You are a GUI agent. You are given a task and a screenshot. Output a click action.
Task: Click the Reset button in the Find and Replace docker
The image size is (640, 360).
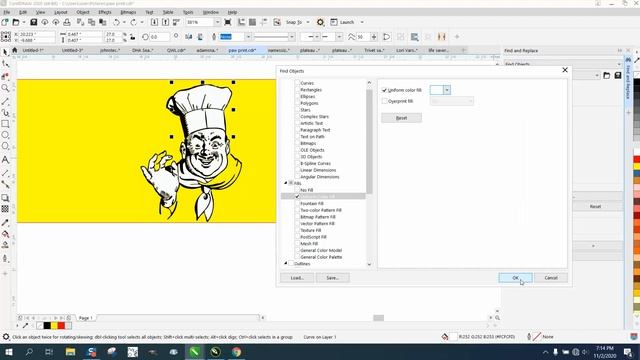click(x=595, y=207)
